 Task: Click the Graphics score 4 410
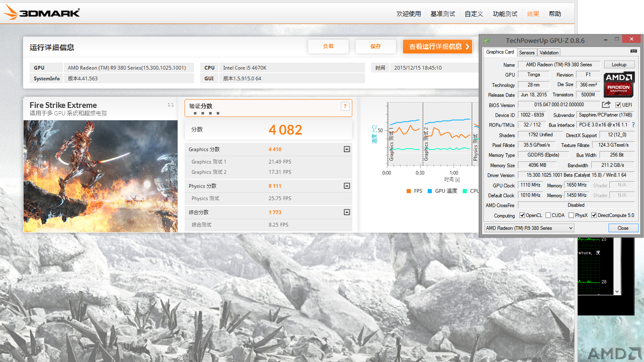click(x=275, y=149)
